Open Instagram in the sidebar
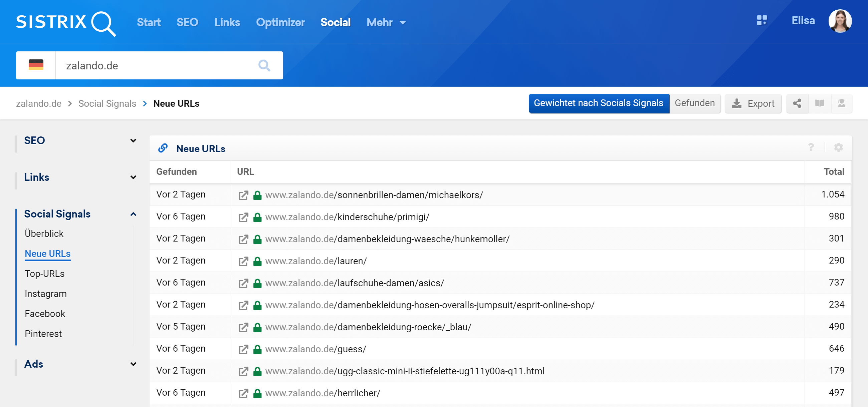Screen dimensions: 868x407 46,294
